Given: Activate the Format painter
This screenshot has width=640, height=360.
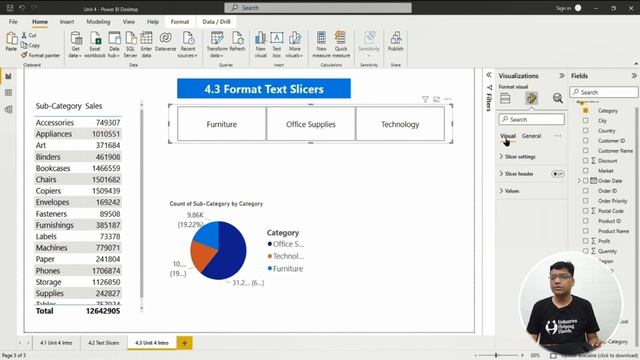Looking at the screenshot, I should pos(41,55).
